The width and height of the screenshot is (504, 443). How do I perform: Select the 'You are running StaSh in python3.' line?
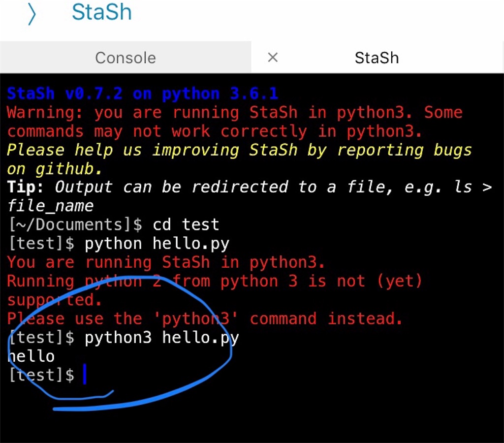point(166,262)
